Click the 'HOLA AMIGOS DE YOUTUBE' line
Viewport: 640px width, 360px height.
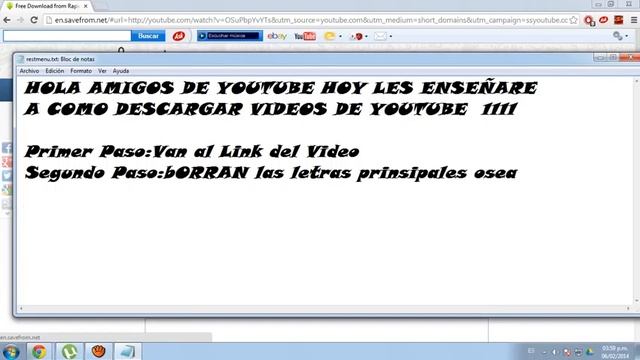coord(281,88)
